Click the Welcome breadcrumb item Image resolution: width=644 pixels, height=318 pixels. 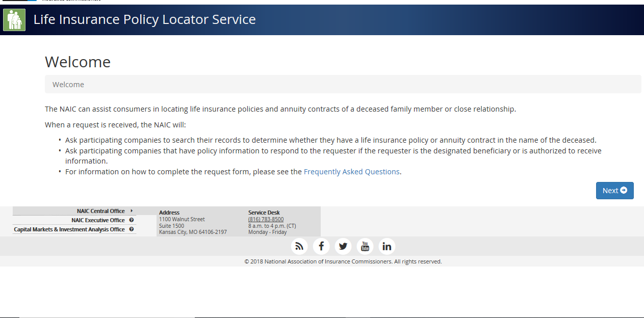68,85
